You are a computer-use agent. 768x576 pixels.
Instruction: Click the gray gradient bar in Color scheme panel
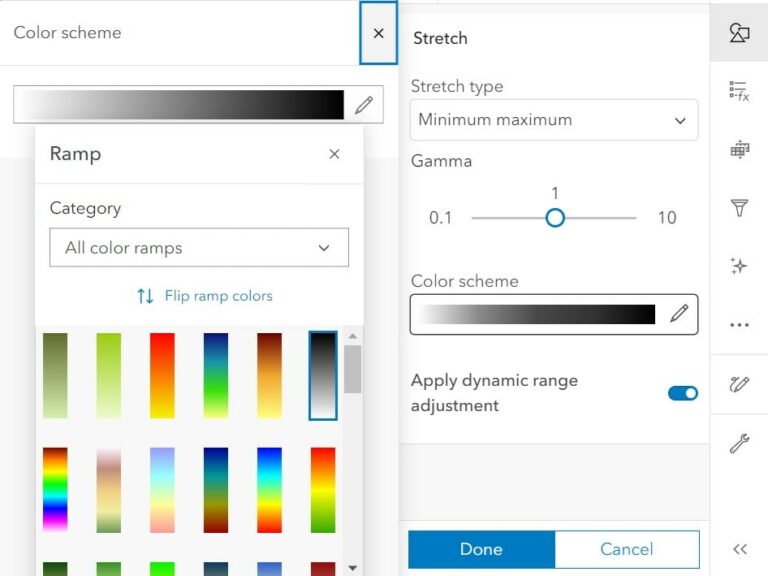(x=181, y=105)
